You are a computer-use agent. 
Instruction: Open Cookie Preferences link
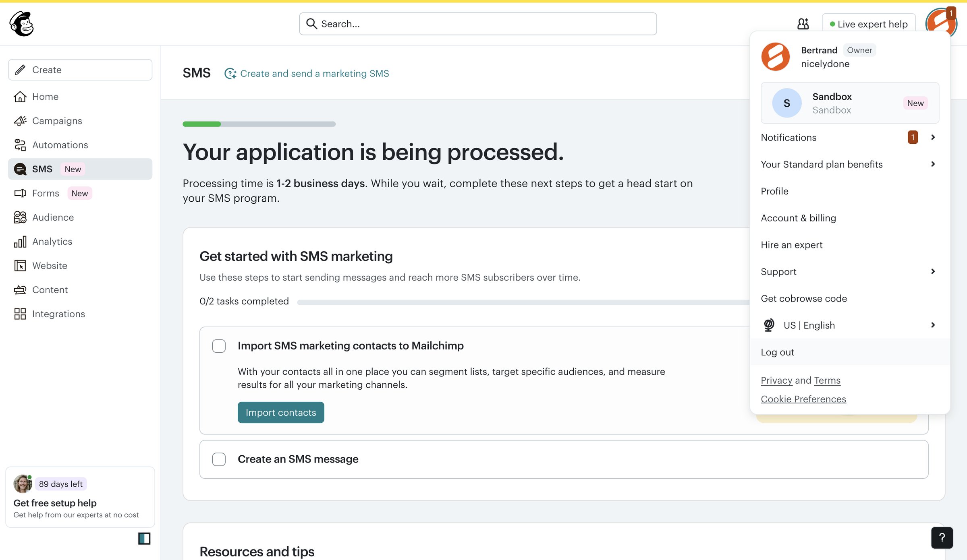click(803, 399)
